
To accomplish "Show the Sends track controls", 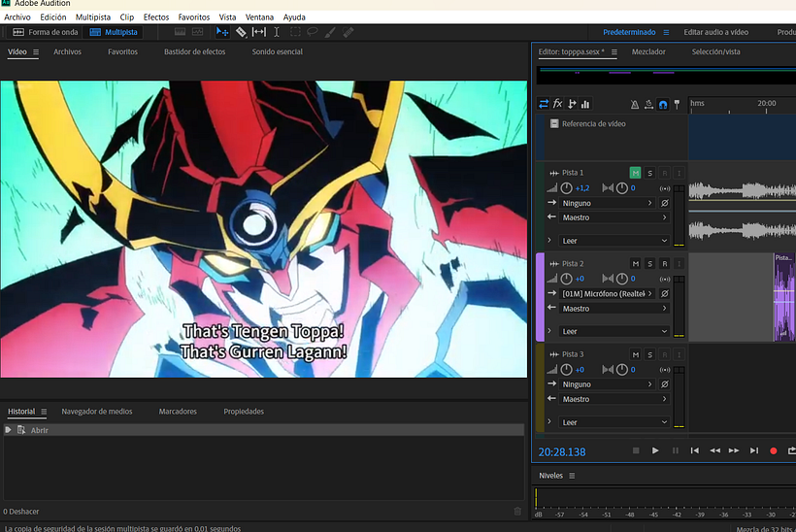I will coord(572,104).
